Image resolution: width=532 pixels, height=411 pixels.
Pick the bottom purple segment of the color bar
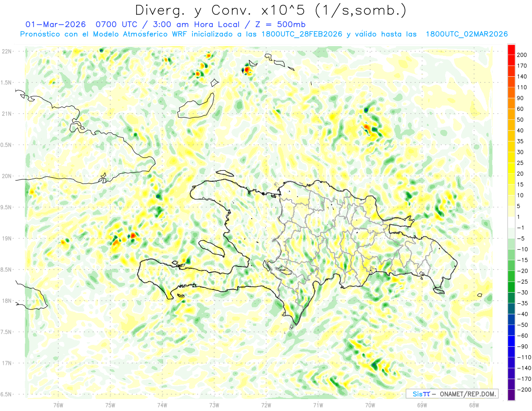pyautogui.click(x=511, y=395)
